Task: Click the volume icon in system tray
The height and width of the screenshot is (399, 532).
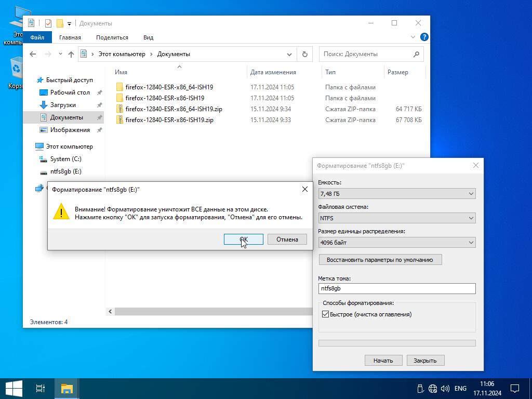Action: [x=445, y=388]
